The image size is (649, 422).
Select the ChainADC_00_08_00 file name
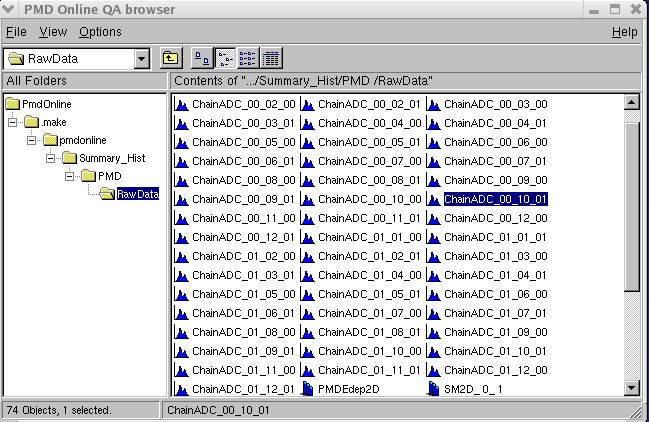243,180
